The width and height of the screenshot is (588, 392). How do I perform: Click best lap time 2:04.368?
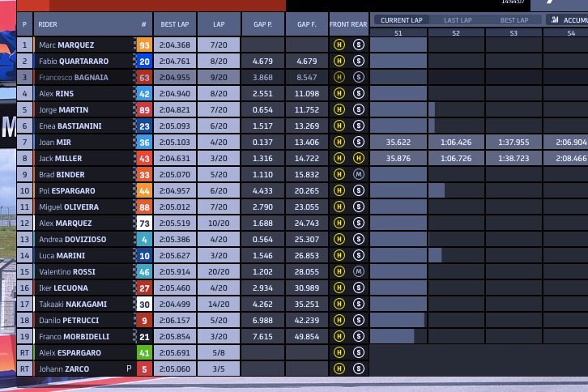175,45
